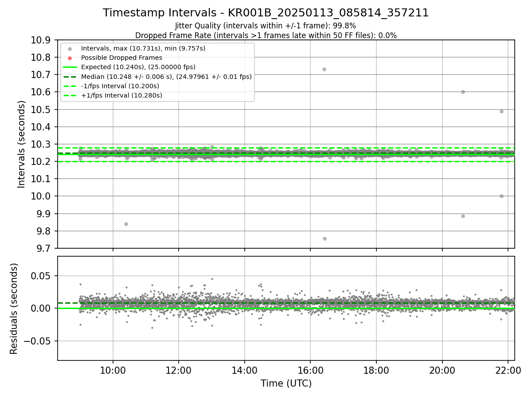This screenshot has height=399, width=532.
Task: Click the '20:00' x-axis tick label
Action: coord(442,370)
